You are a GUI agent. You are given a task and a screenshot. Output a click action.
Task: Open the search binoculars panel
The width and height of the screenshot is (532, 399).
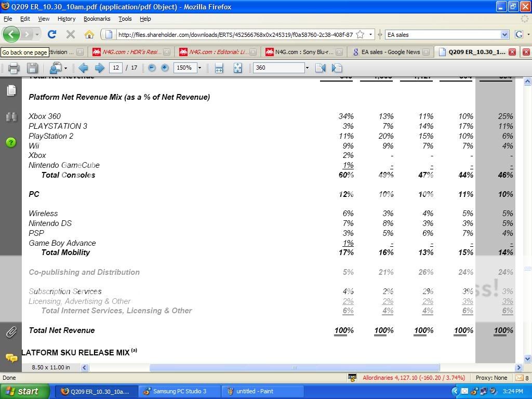pyautogui.click(x=11, y=117)
